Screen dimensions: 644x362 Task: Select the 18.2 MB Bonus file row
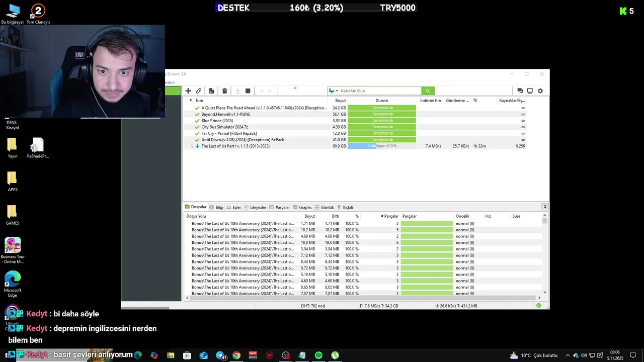coord(363,230)
